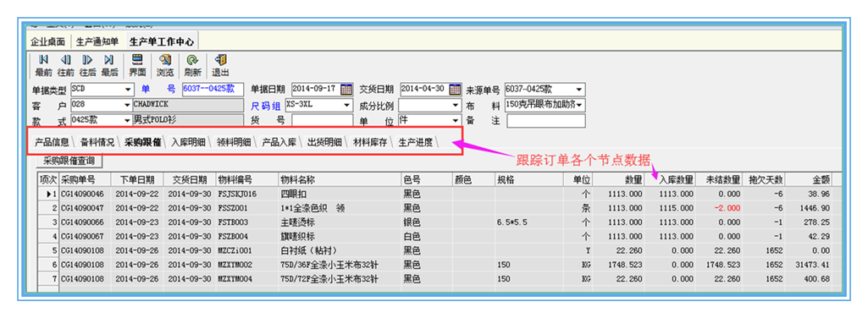Click the 物料名称 column header
Screen dimensions: 868x318
340,179
